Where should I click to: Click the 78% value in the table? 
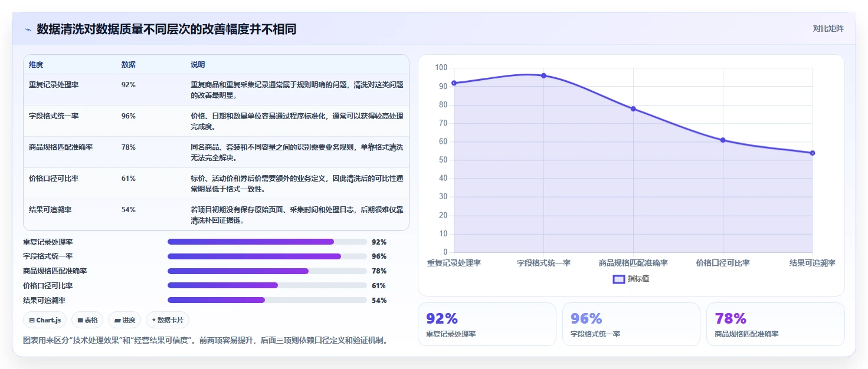(x=129, y=147)
